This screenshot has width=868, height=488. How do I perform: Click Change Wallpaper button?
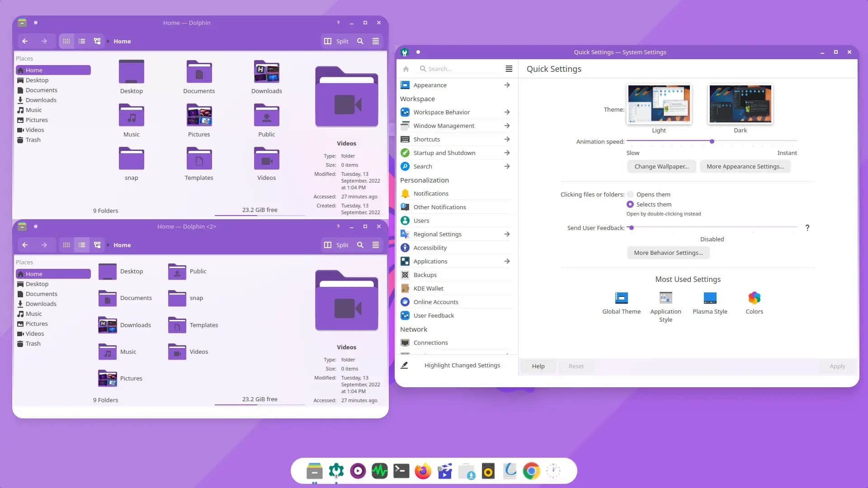(x=661, y=166)
